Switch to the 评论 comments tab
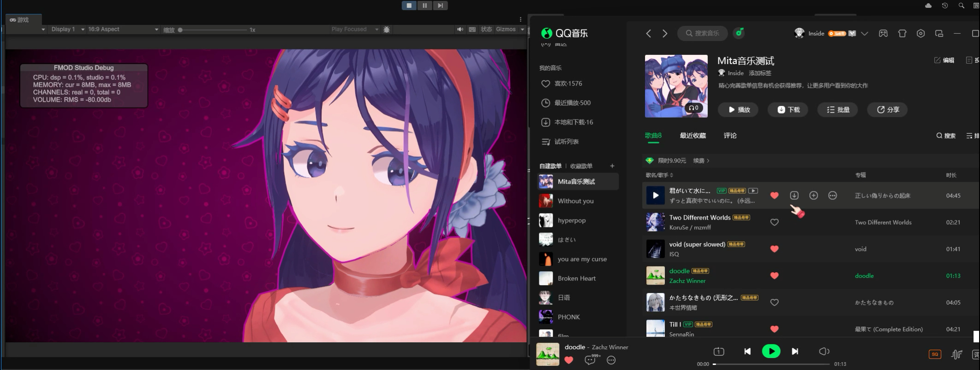980x370 pixels. click(x=730, y=135)
